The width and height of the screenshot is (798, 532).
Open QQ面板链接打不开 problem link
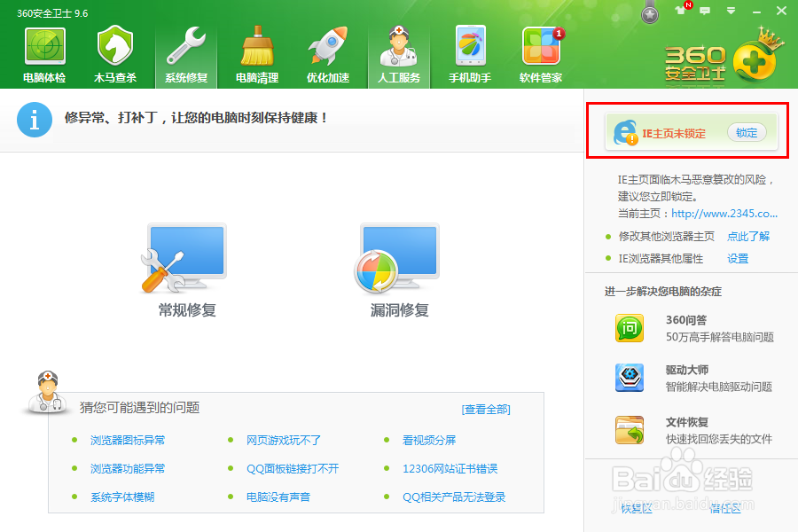point(293,469)
